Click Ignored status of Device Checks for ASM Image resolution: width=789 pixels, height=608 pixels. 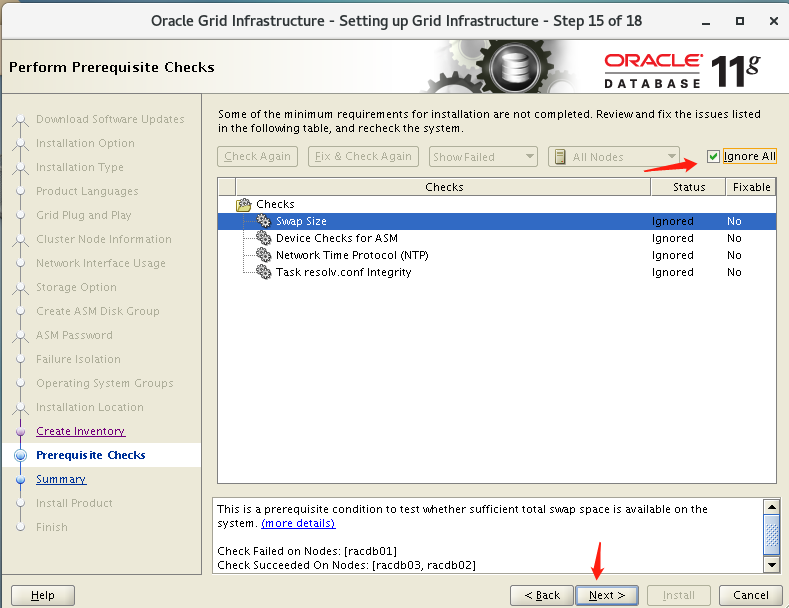pyautogui.click(x=673, y=239)
